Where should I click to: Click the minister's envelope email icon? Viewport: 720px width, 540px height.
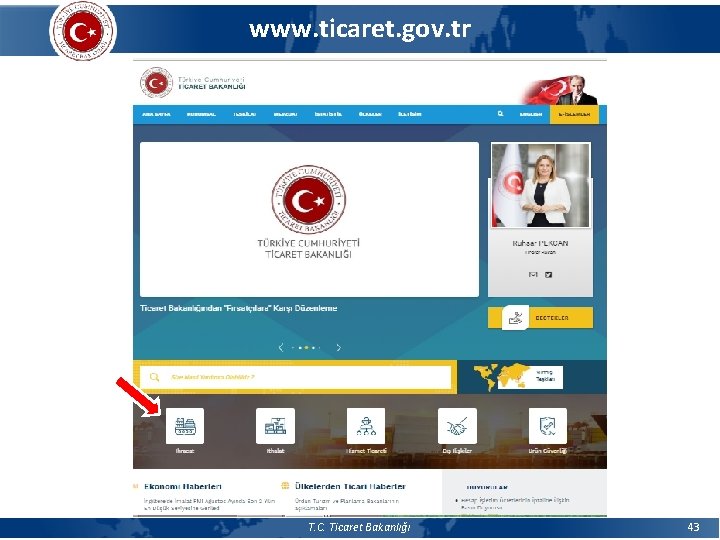(x=533, y=275)
